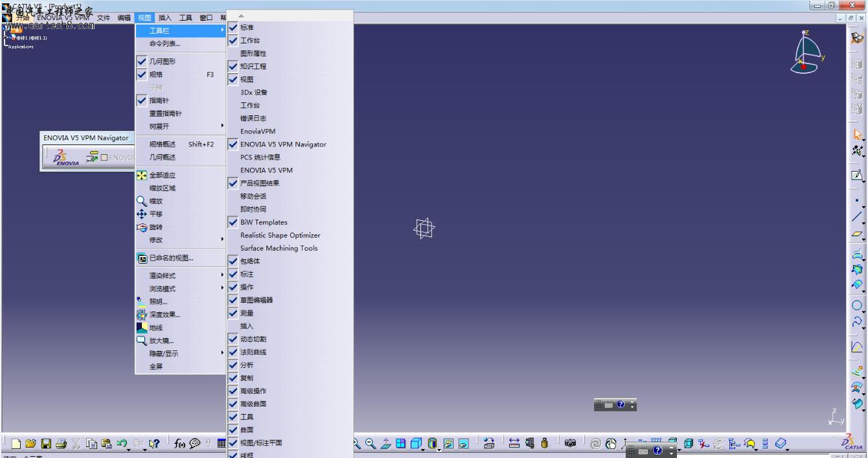This screenshot has height=458, width=868.
Task: Click the measure between icon
Action: [x=514, y=444]
